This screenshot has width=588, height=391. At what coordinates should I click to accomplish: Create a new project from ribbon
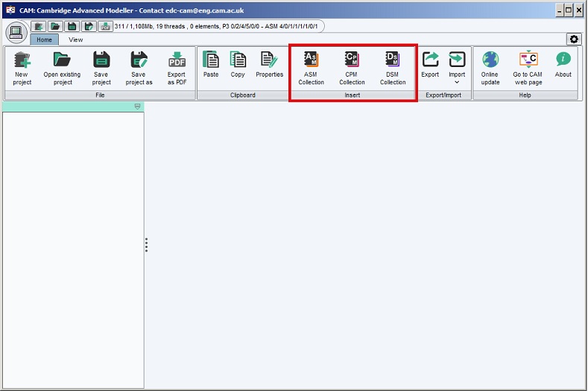22,69
